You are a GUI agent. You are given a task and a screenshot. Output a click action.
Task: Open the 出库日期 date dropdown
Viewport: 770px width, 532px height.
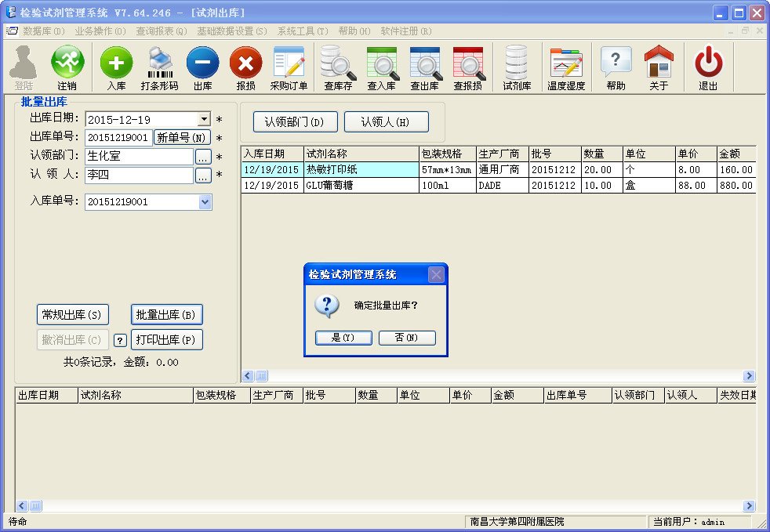(205, 119)
